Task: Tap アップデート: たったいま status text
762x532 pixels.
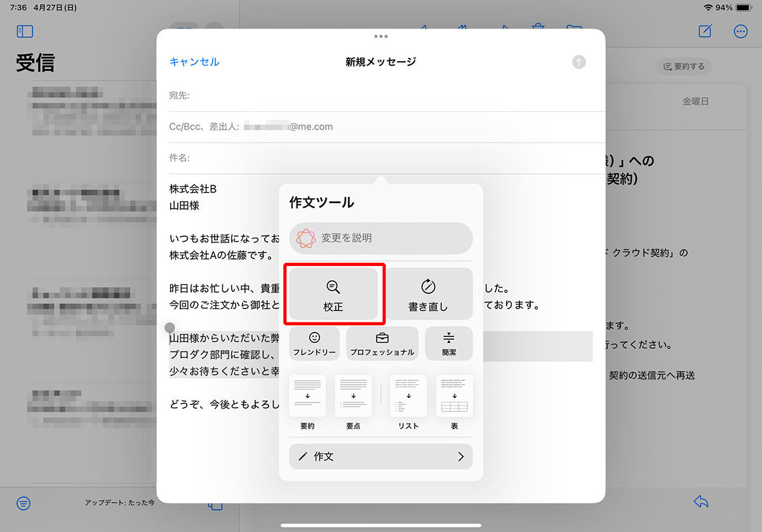Action: 120,503
